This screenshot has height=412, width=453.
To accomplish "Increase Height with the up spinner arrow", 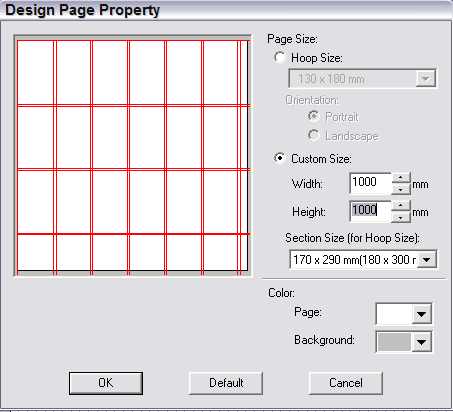I will pyautogui.click(x=401, y=206).
